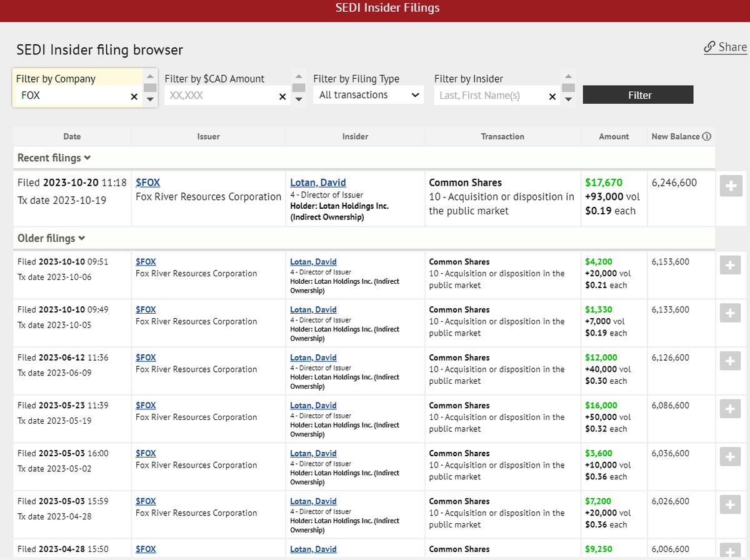Clear the insider name filter via X icon
Screen dimensions: 750x560
point(552,97)
